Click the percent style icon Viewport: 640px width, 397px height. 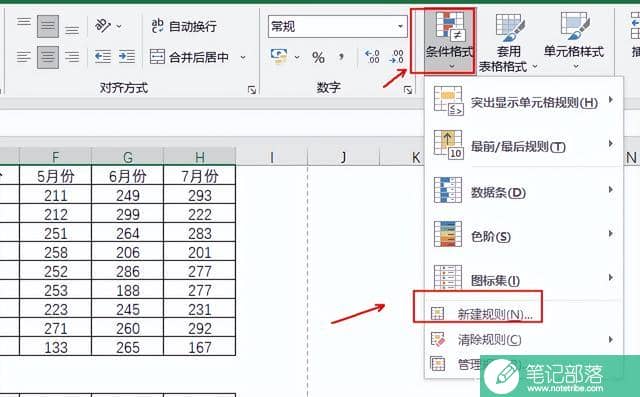(318, 57)
